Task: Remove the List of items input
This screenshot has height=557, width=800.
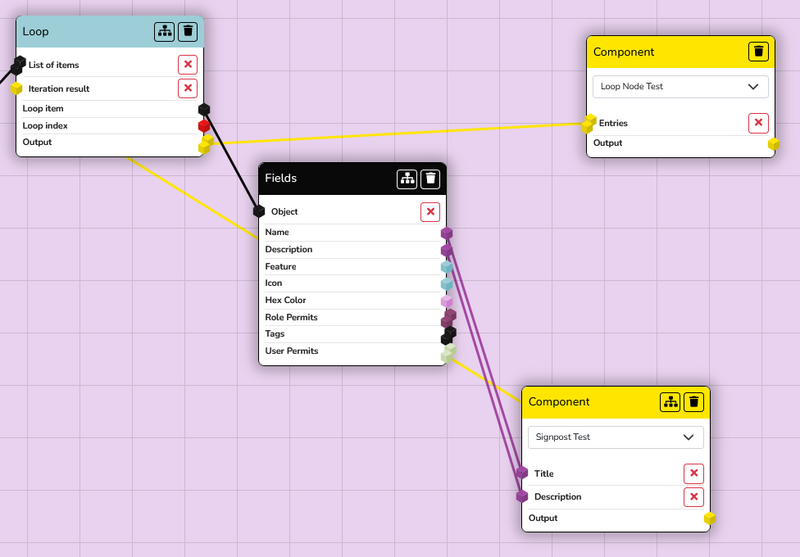Action: click(x=188, y=65)
